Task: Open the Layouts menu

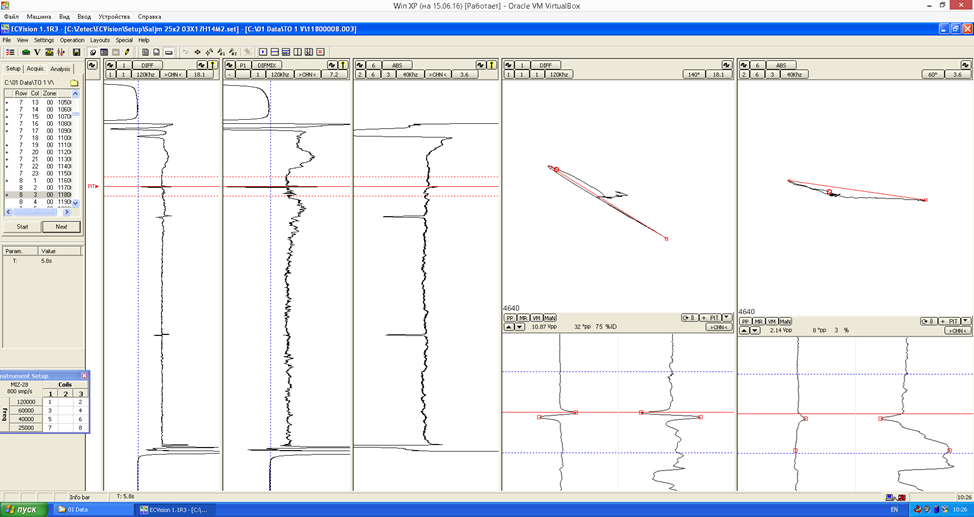Action: [x=99, y=40]
